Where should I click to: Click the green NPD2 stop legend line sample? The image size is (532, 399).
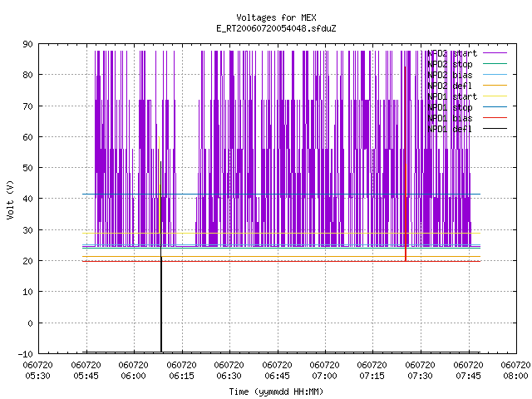(x=495, y=64)
